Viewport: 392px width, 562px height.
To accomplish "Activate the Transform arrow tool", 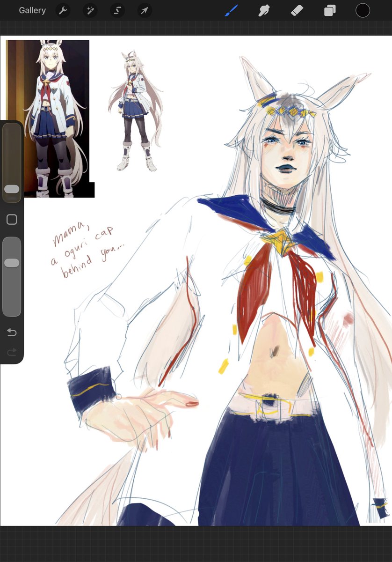I will [145, 10].
